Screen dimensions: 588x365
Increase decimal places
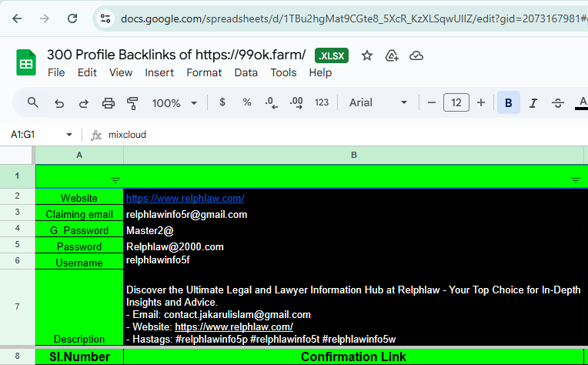pyautogui.click(x=296, y=102)
